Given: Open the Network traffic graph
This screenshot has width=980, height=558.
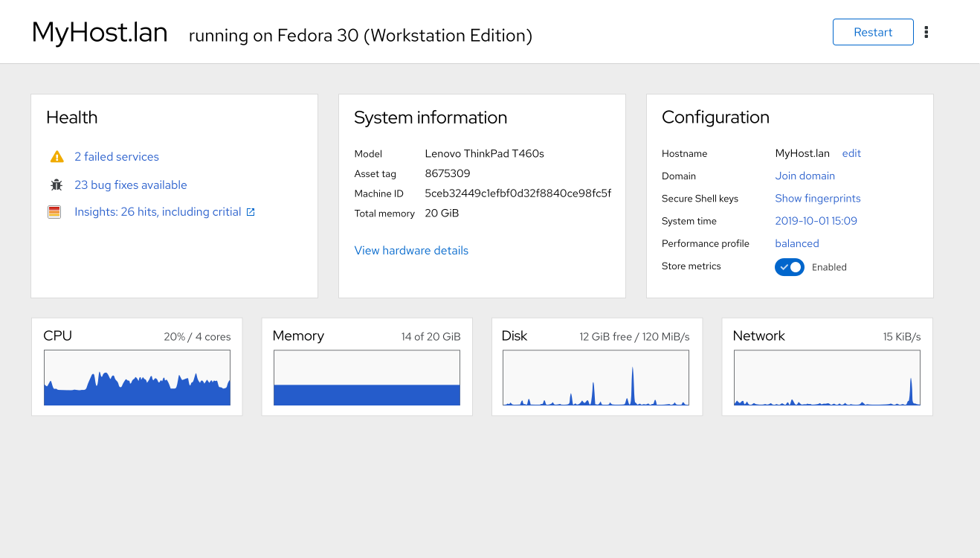Looking at the screenshot, I should coord(827,378).
